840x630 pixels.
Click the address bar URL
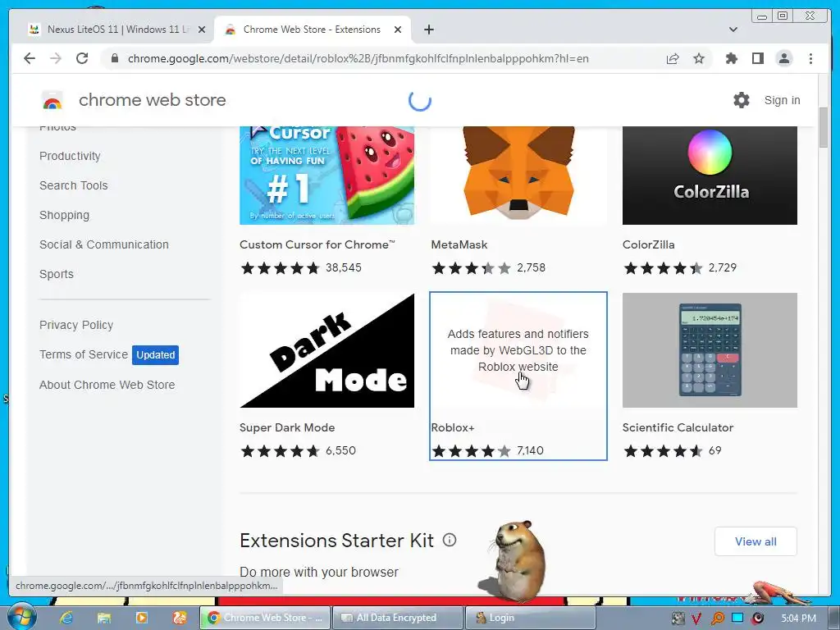click(x=358, y=58)
